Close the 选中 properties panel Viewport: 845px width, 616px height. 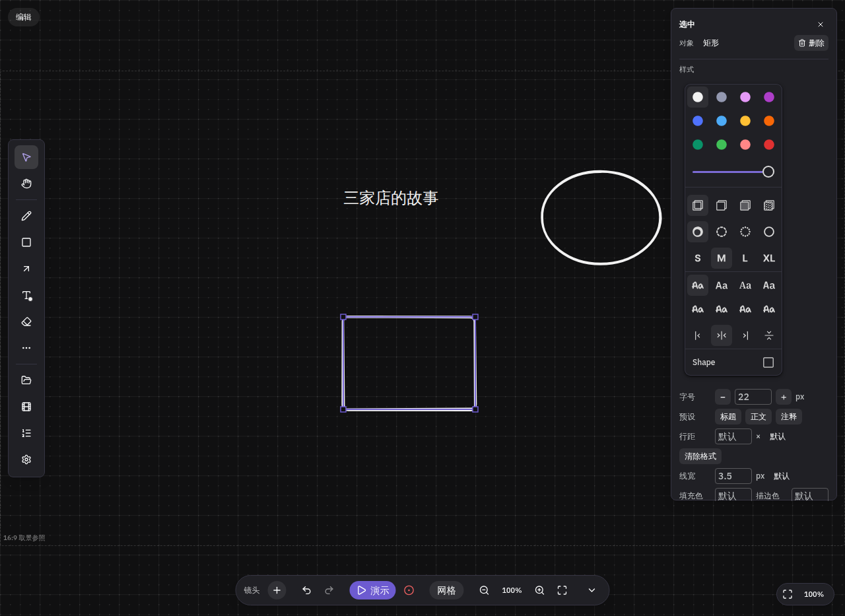click(821, 24)
